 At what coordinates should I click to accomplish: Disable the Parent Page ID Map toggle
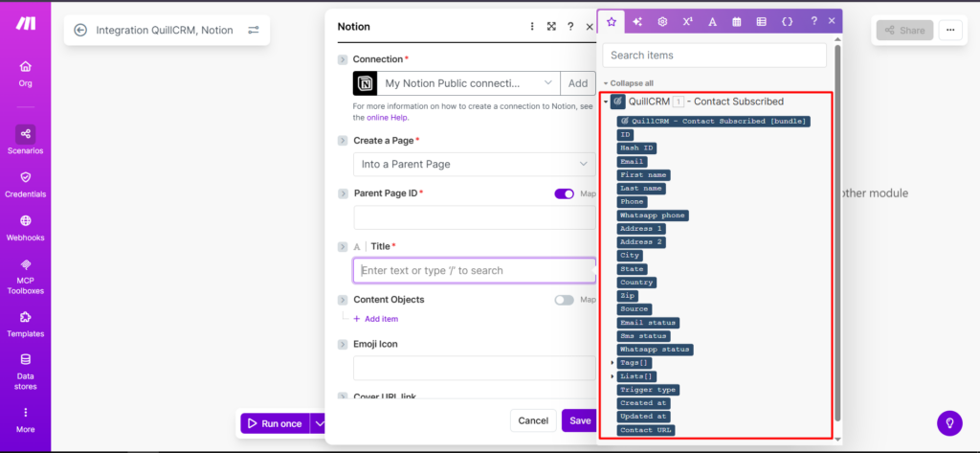[564, 193]
